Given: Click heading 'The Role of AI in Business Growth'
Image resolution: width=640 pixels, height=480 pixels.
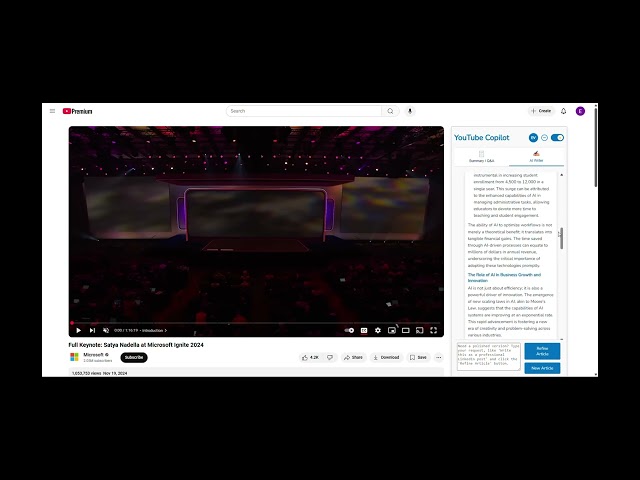Looking at the screenshot, I should (504, 278).
